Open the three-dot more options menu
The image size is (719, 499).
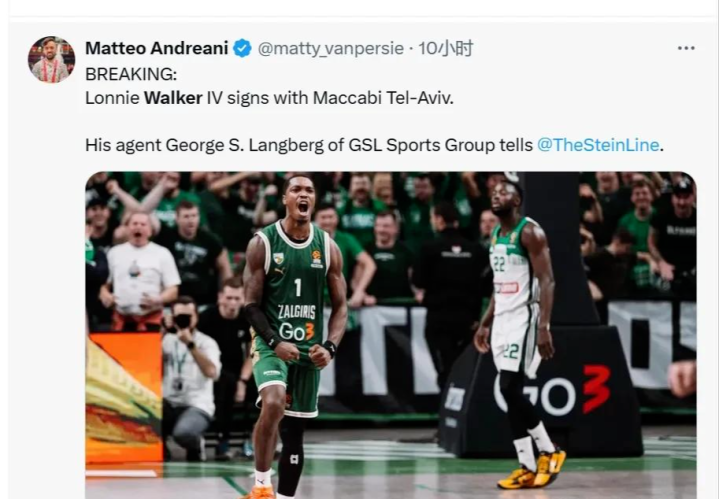pyautogui.click(x=686, y=48)
